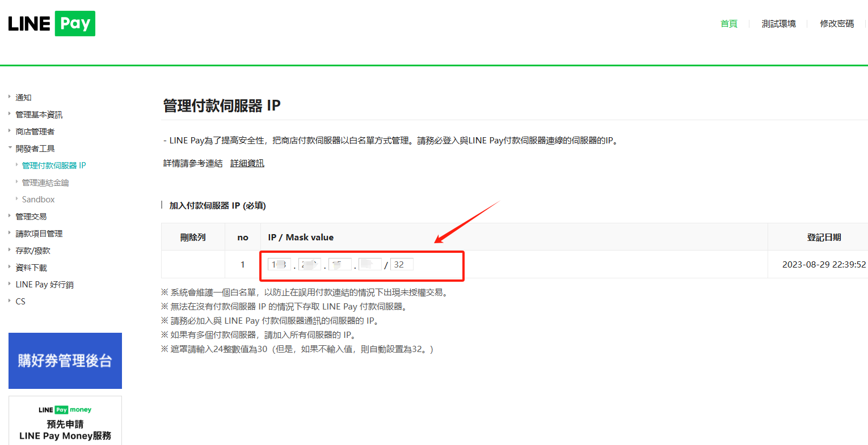The width and height of the screenshot is (868, 445).
Task: Click second IP octet input field
Action: [310, 264]
